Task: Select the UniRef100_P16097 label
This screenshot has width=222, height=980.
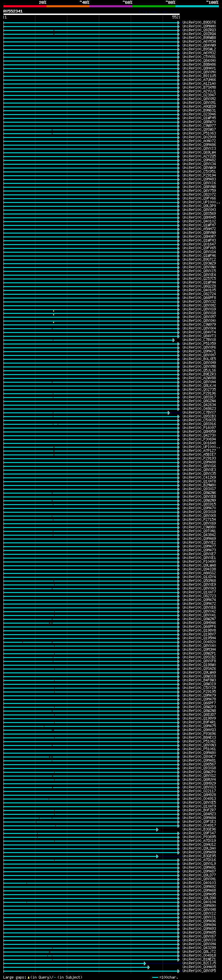Action: click(x=199, y=428)
